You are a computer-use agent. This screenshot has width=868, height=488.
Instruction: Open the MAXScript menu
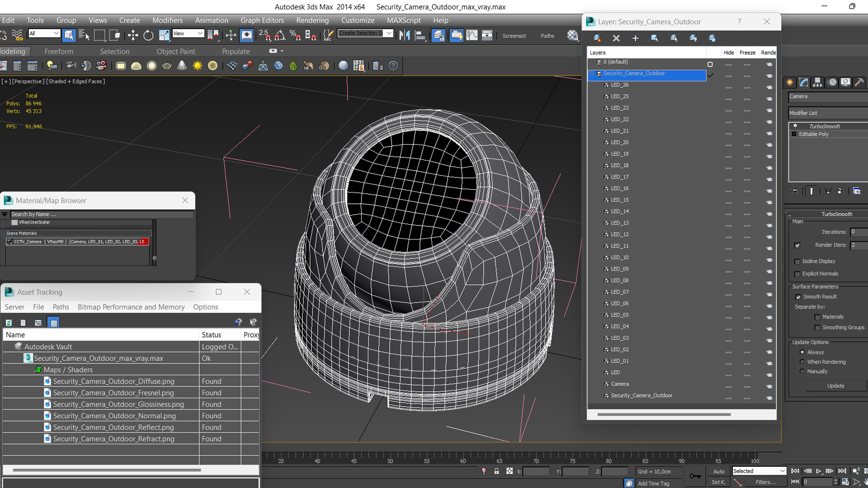coord(404,20)
